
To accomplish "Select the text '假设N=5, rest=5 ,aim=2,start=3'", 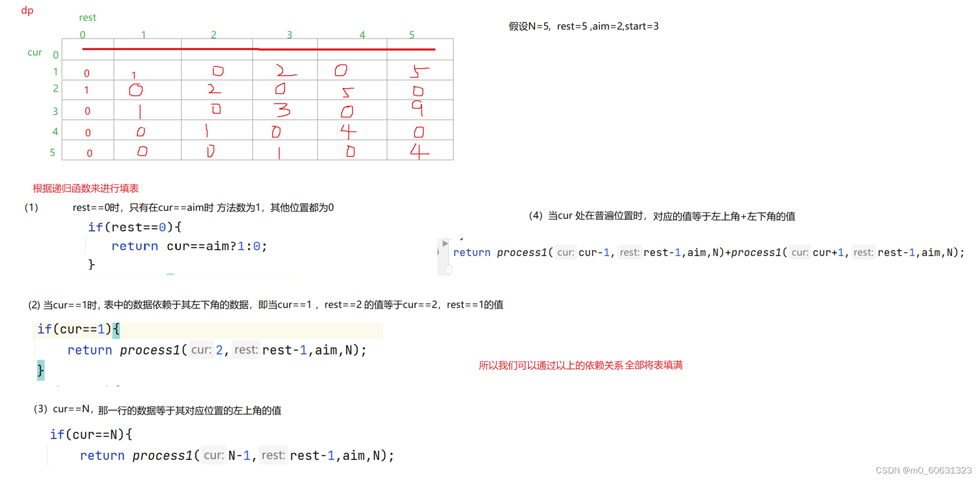I will point(584,26).
